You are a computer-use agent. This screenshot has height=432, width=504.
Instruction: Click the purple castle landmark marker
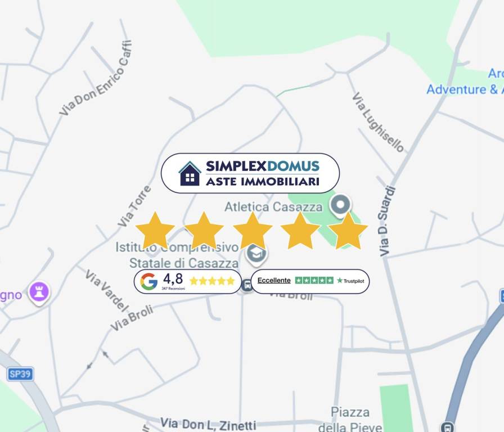point(39,292)
